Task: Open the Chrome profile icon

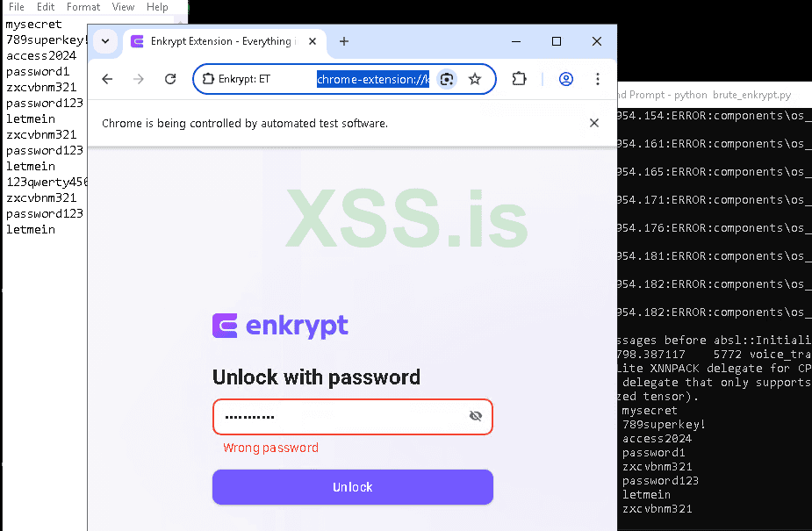Action: click(x=566, y=79)
